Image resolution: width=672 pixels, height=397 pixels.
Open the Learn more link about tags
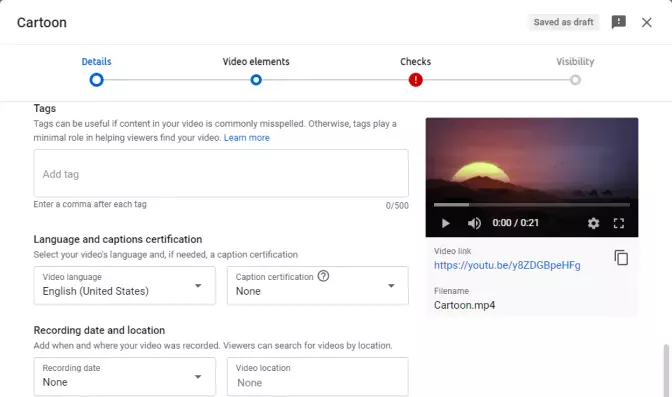(x=246, y=138)
